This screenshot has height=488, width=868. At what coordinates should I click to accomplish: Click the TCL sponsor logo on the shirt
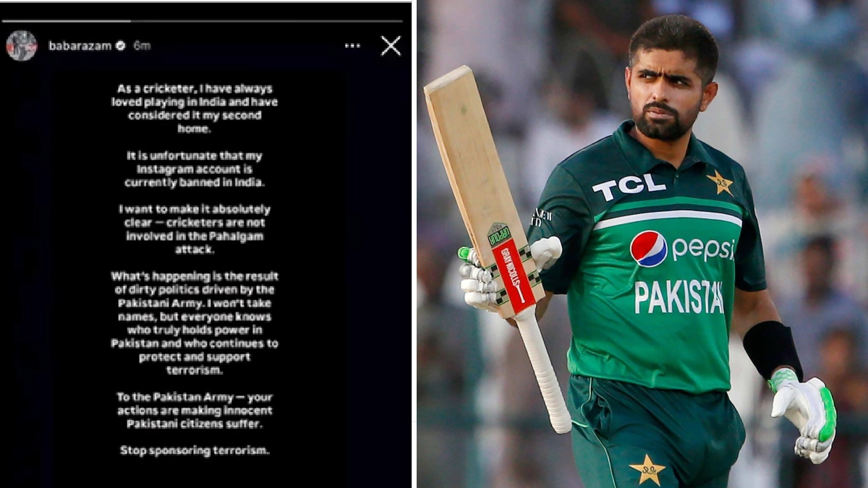tap(629, 186)
